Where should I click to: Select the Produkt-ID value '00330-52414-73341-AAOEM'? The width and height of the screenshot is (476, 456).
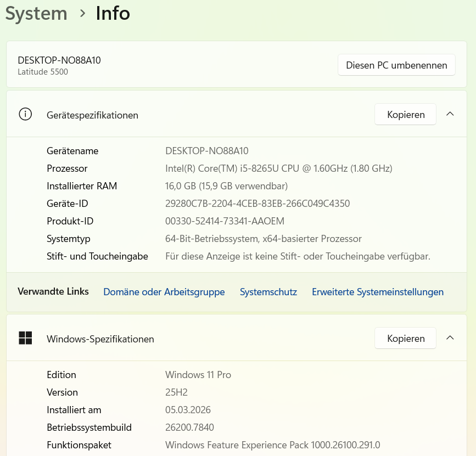pyautogui.click(x=225, y=221)
